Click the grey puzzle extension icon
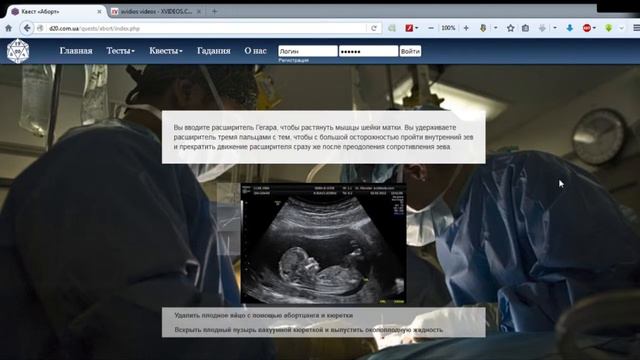Image resolution: width=640 pixels, height=360 pixels. (542, 28)
